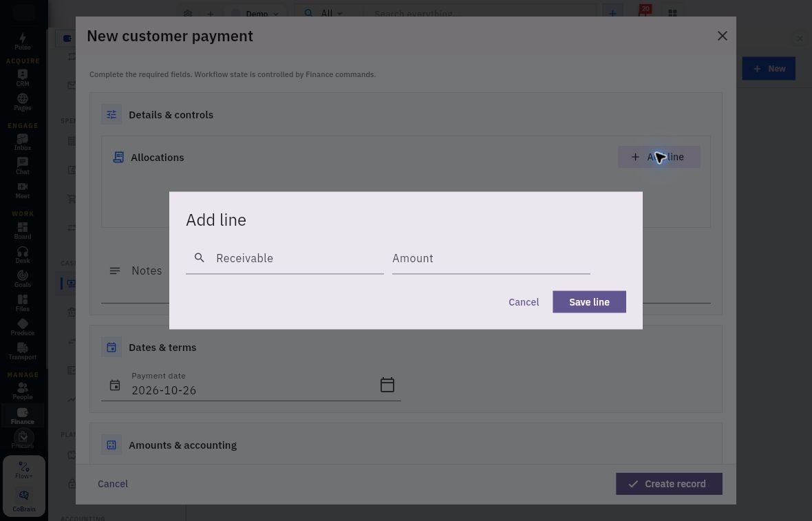Open Pulse in the sidebar

22,41
